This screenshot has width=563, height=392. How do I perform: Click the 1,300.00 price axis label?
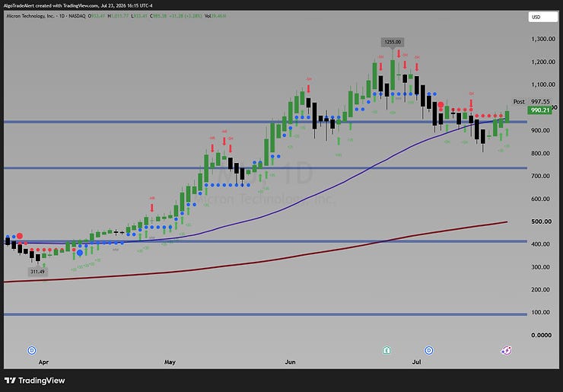pos(543,39)
